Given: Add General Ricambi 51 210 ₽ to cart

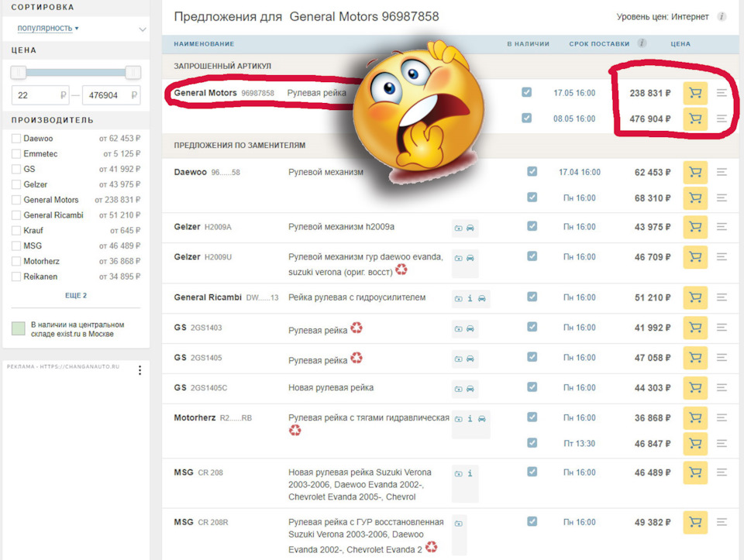Looking at the screenshot, I should pyautogui.click(x=695, y=297).
